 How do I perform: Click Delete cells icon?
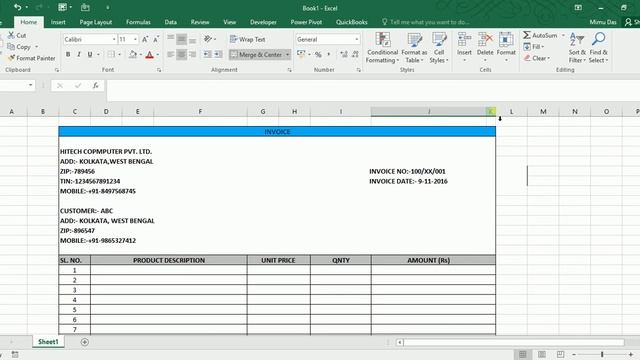click(x=485, y=40)
